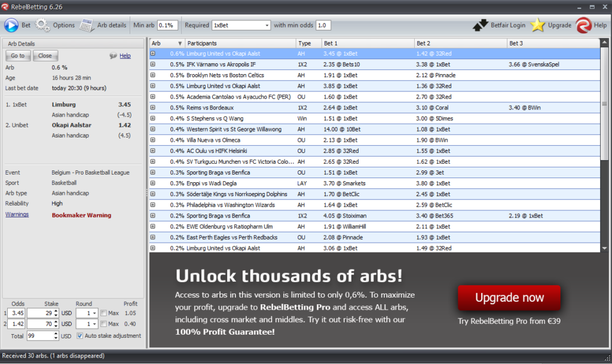Open the Round dropdown for bet 1

(94, 313)
